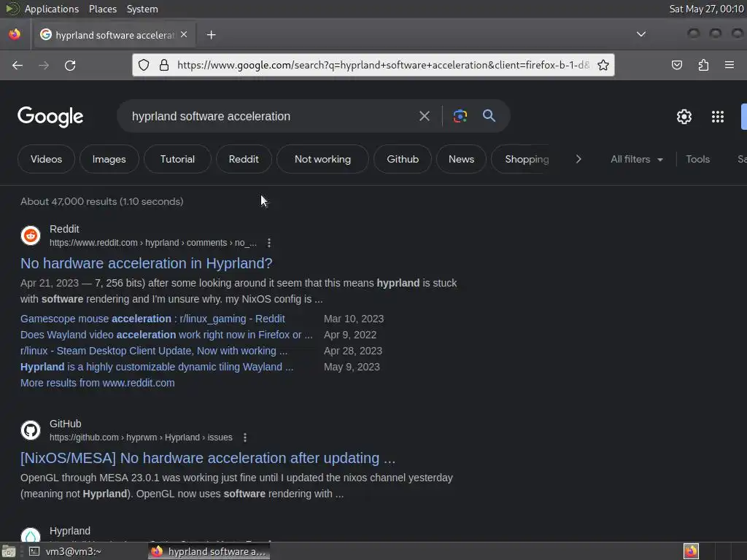Open '[NixOS/MESA] No hardware acceleration' result
Image resolution: width=747 pixels, height=560 pixels.
(208, 458)
